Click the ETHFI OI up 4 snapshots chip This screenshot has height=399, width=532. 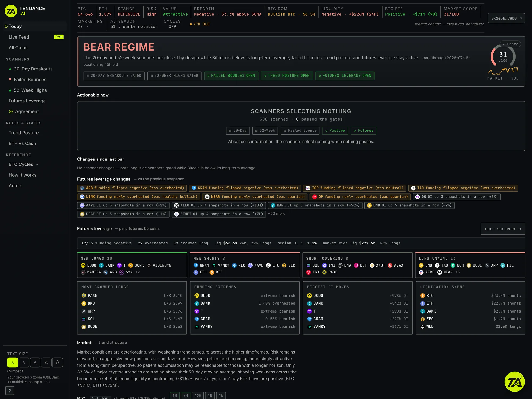[x=219, y=214]
